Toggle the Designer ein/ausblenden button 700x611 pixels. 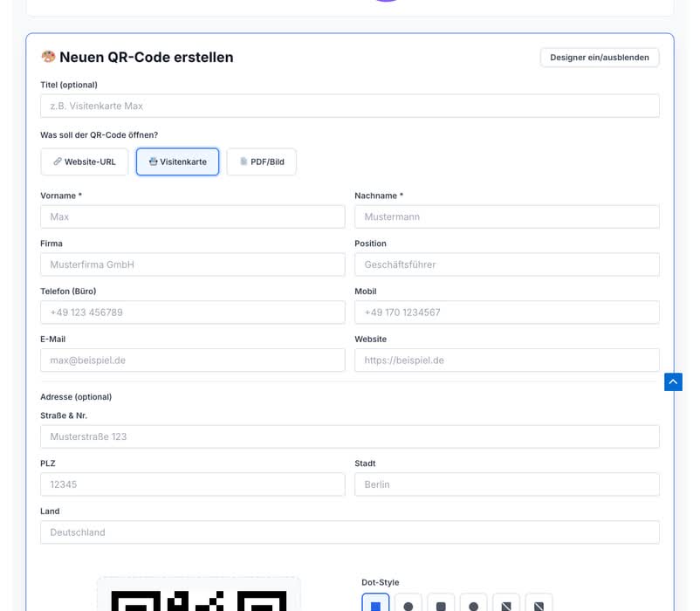(599, 58)
